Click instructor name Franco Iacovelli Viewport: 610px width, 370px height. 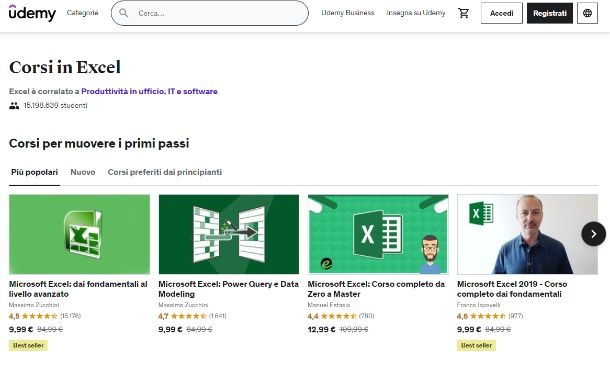479,305
